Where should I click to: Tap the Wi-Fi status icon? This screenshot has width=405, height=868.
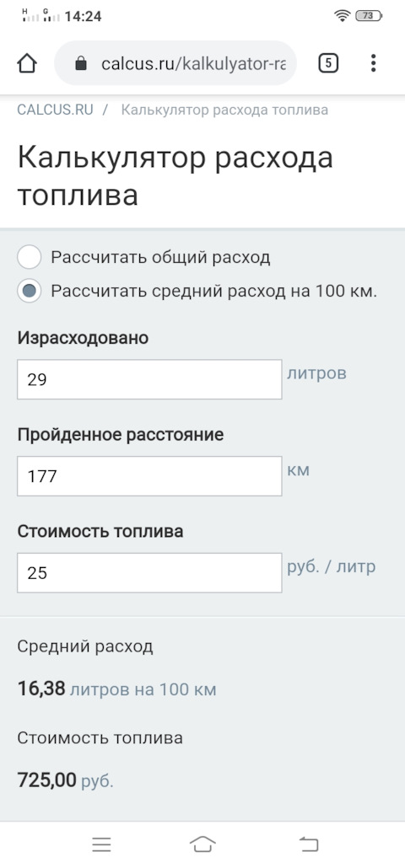(343, 16)
